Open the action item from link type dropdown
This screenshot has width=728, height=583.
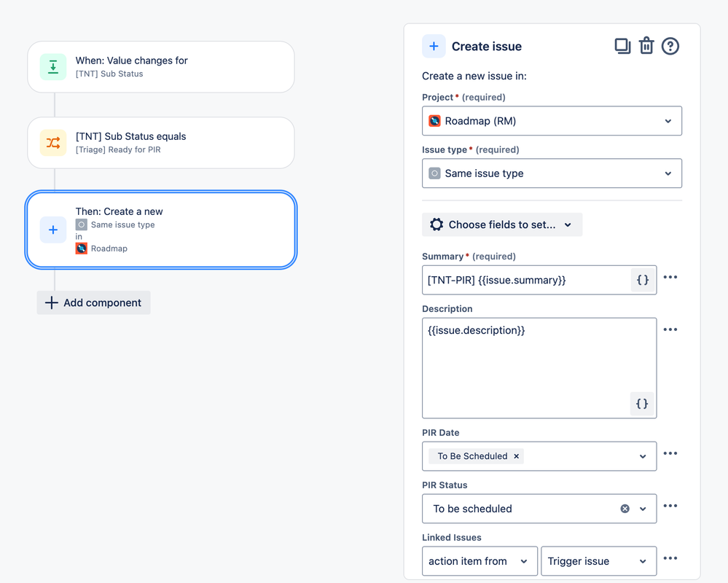click(x=480, y=561)
